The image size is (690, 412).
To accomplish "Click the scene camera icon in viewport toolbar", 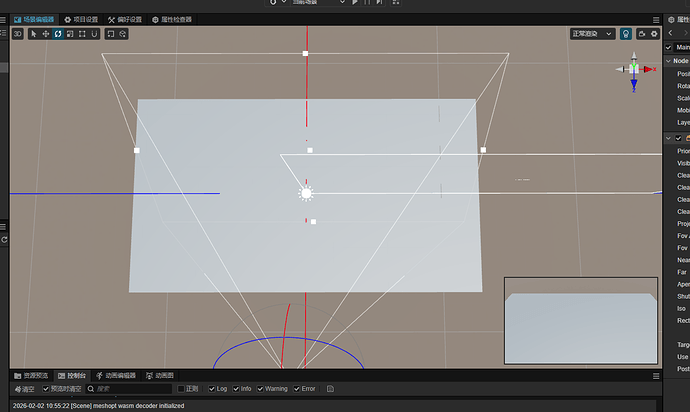I will (x=642, y=34).
